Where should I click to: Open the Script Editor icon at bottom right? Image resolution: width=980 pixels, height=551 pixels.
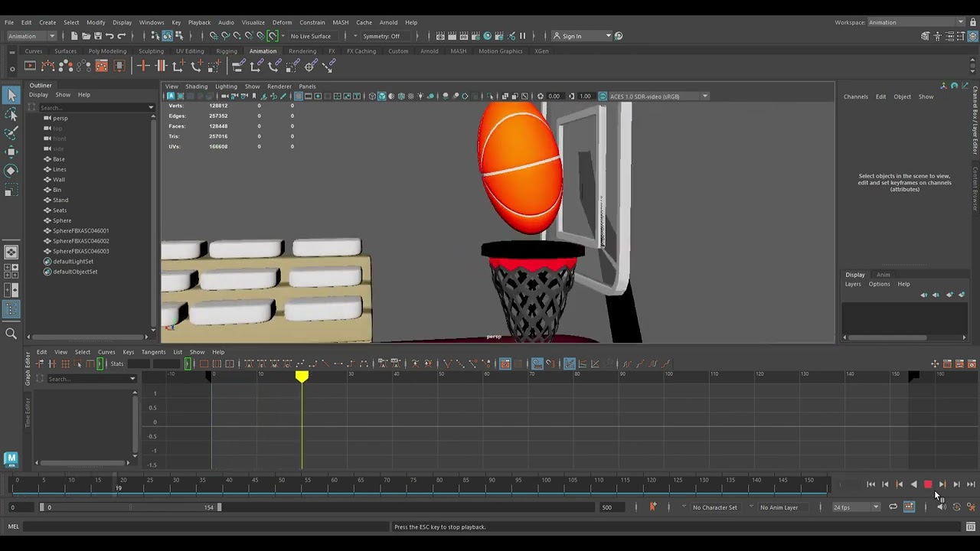pyautogui.click(x=971, y=527)
